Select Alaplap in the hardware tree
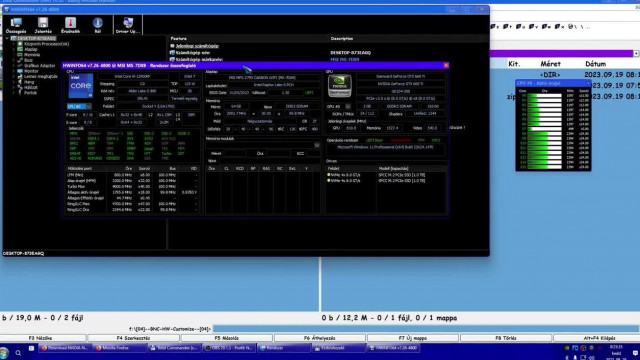 pyautogui.click(x=31, y=49)
